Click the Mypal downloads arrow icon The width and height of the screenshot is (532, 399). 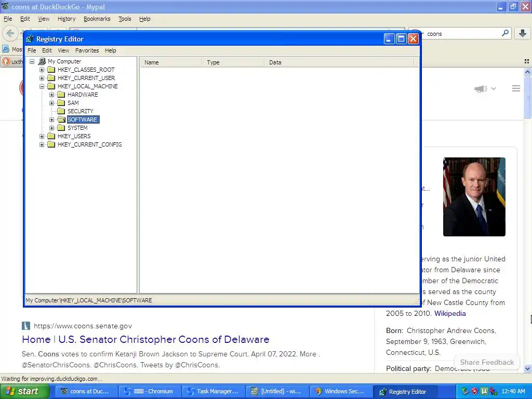pyautogui.click(x=523, y=33)
